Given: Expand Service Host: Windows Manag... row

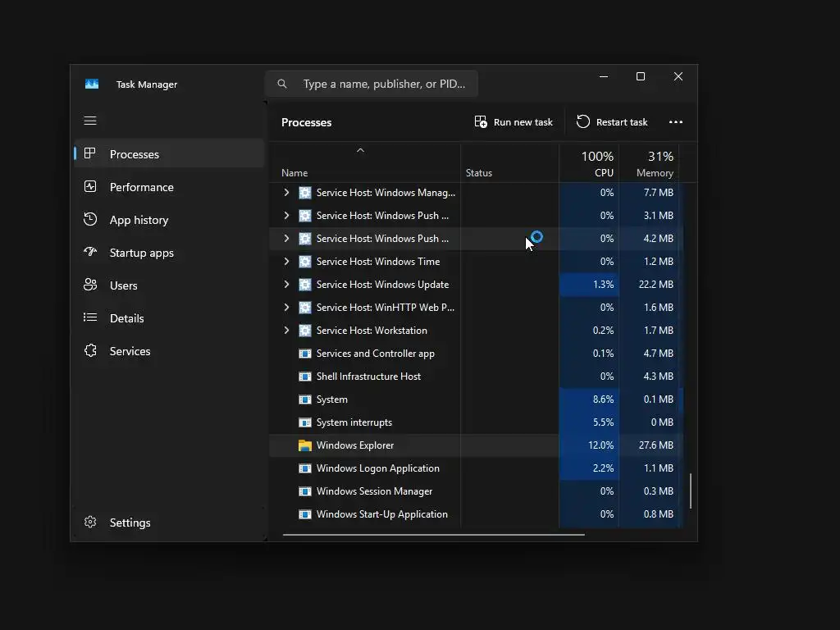Looking at the screenshot, I should pos(286,192).
